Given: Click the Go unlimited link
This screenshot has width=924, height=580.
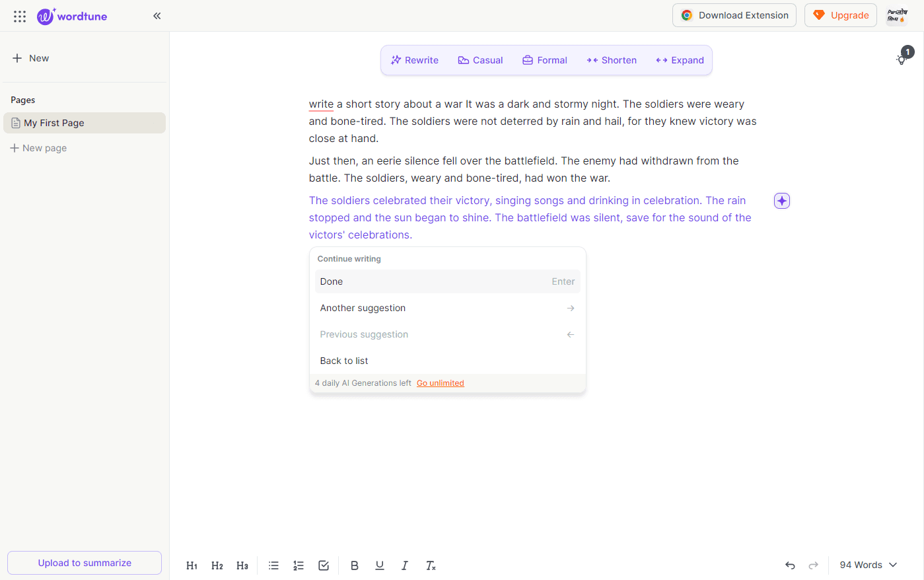Looking at the screenshot, I should point(440,382).
